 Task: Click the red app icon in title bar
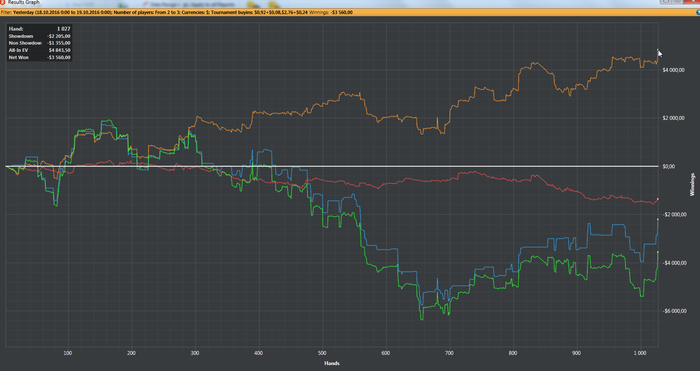click(x=2, y=2)
